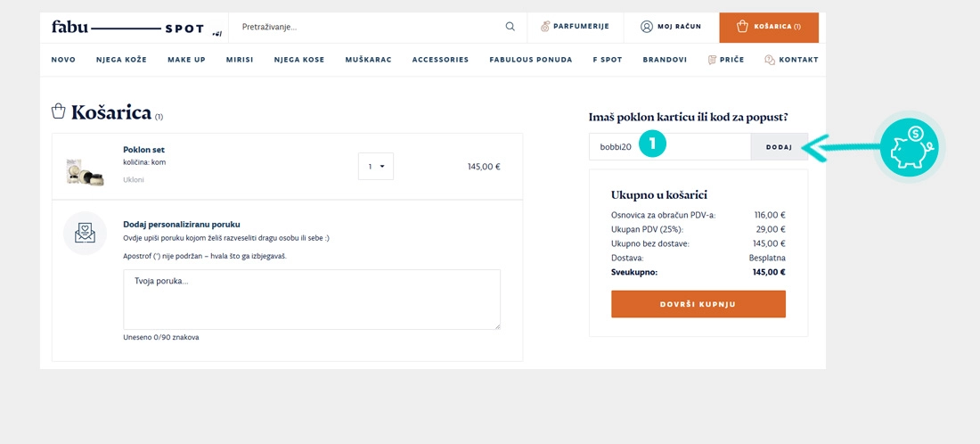Click the Tvoja poruka message textarea
Image resolution: width=980 pixels, height=444 pixels.
(312, 300)
